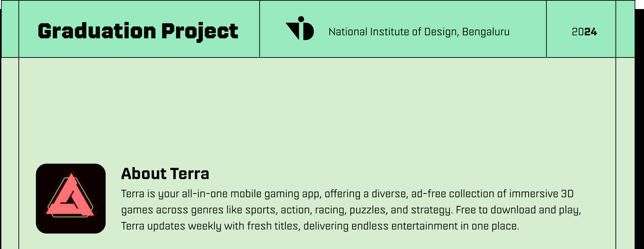Click the phrase 'Free to download and play'
Viewport: 644px width, 249px height.
tap(518, 210)
